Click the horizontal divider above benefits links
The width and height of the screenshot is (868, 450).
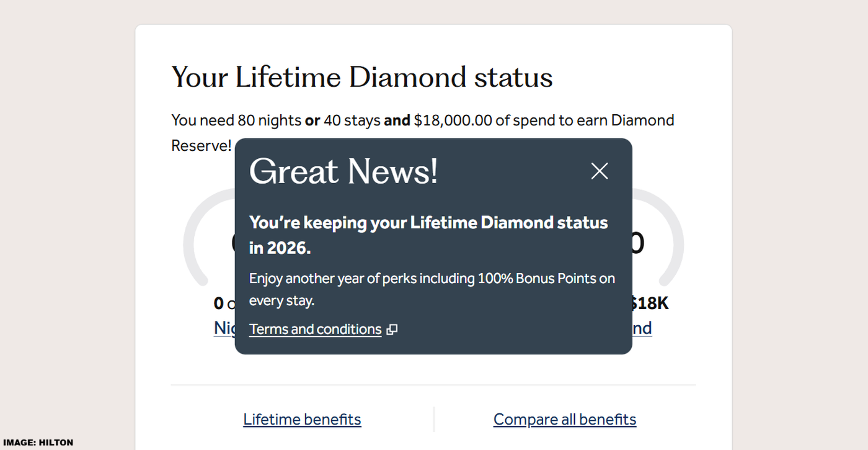433,385
